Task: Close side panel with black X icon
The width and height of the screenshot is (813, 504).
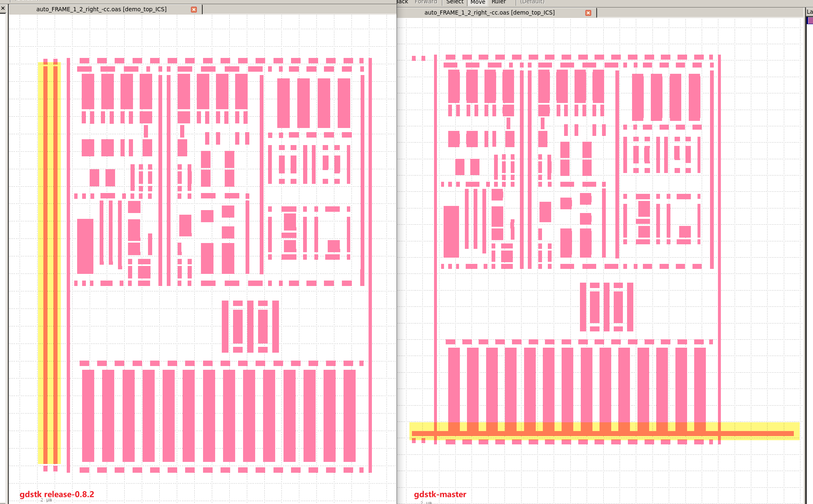Action: pos(3,8)
